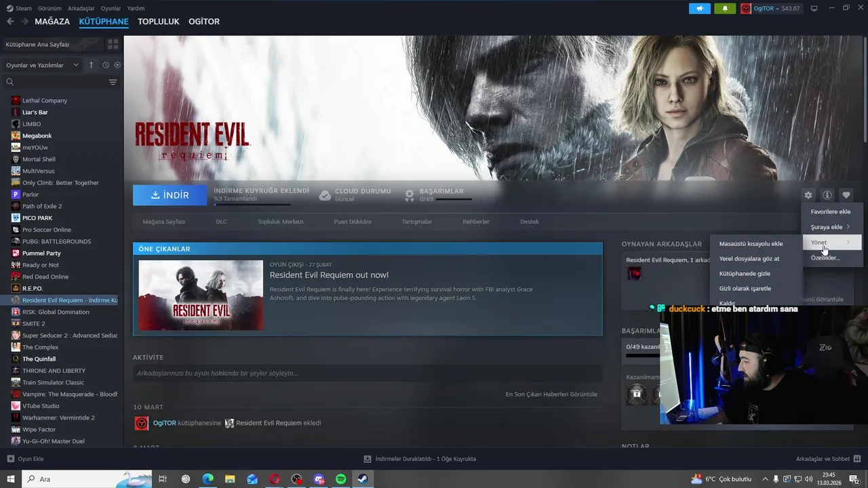Open File Explorer from the taskbar
The height and width of the screenshot is (488, 868).
[230, 479]
